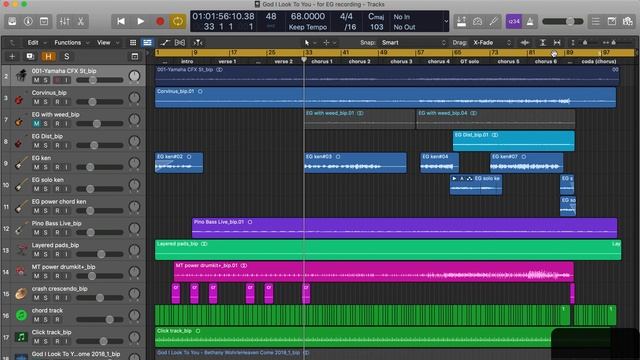Toggle the yellow Cycle button
The width and height of the screenshot is (640, 360).
[x=178, y=21]
